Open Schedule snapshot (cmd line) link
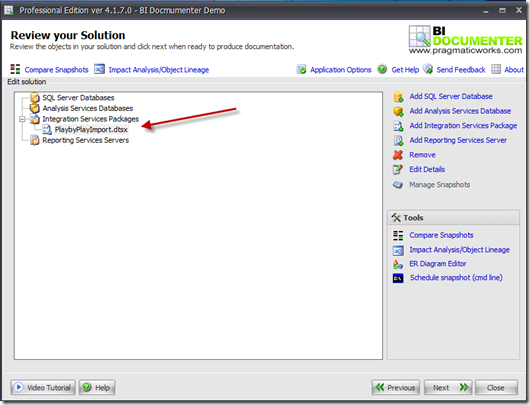This screenshot has width=530, height=405. (x=456, y=278)
